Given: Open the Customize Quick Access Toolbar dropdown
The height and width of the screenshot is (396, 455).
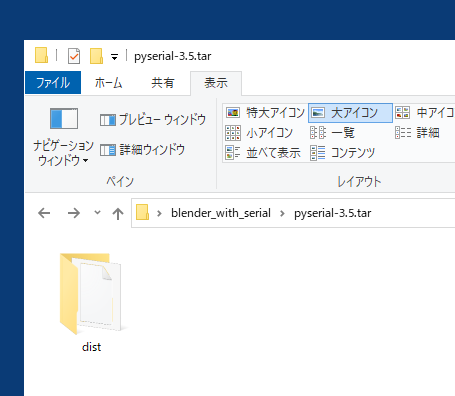Looking at the screenshot, I should (114, 57).
